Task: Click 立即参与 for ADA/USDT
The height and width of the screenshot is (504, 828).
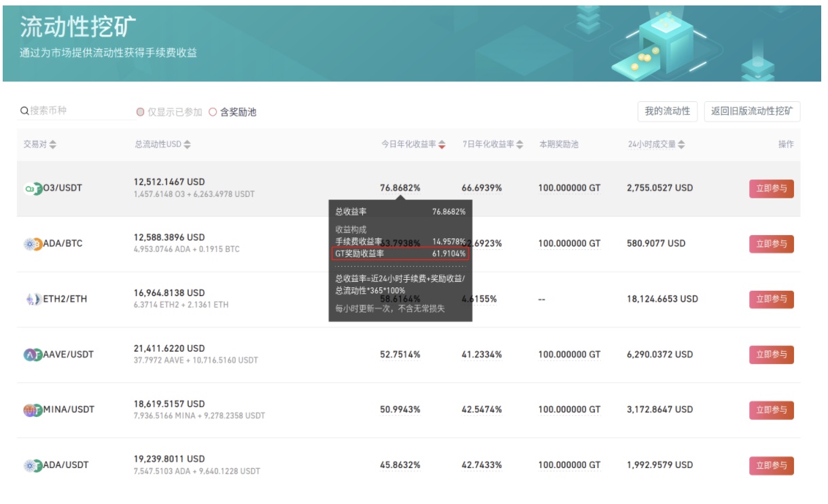Action: click(772, 465)
